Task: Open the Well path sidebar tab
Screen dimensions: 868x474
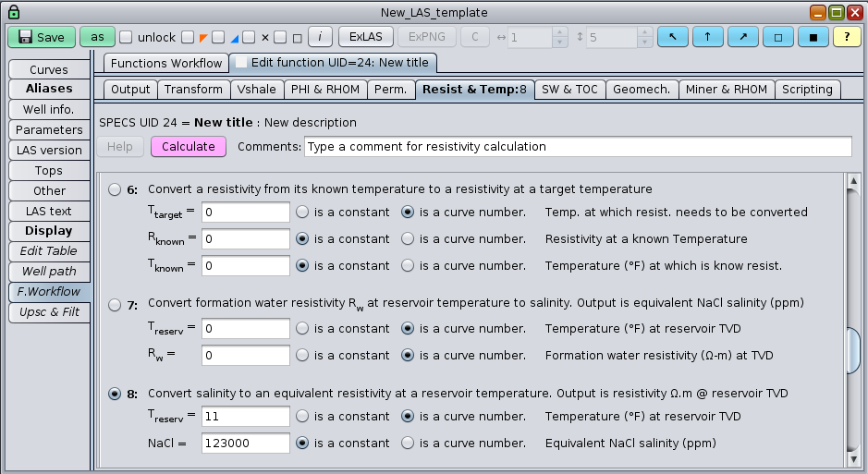Action: 49,272
